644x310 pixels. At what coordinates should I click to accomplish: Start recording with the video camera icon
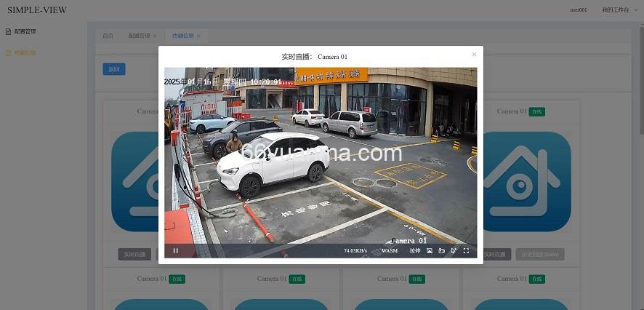441,251
